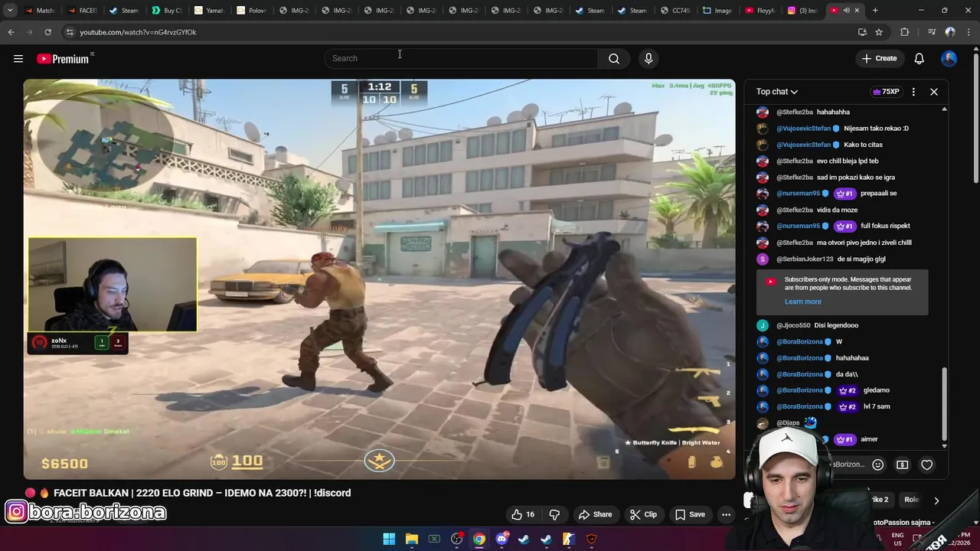Switch to the Yamaha browser tab

pyautogui.click(x=208, y=10)
